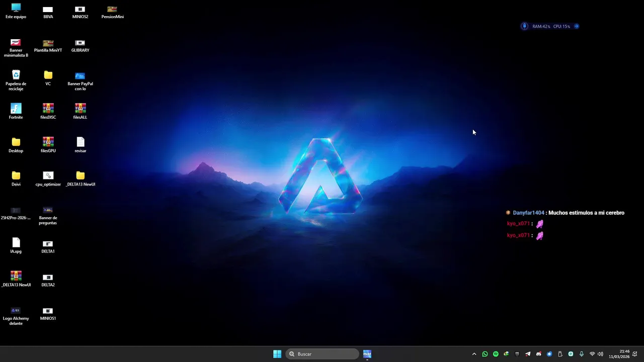The image size is (644, 362).
Task: Open the clock showing 21:46
Action: [x=619, y=354]
